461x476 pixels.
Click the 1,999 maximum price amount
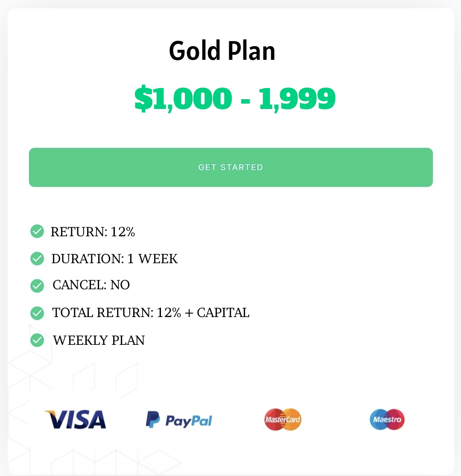(297, 99)
